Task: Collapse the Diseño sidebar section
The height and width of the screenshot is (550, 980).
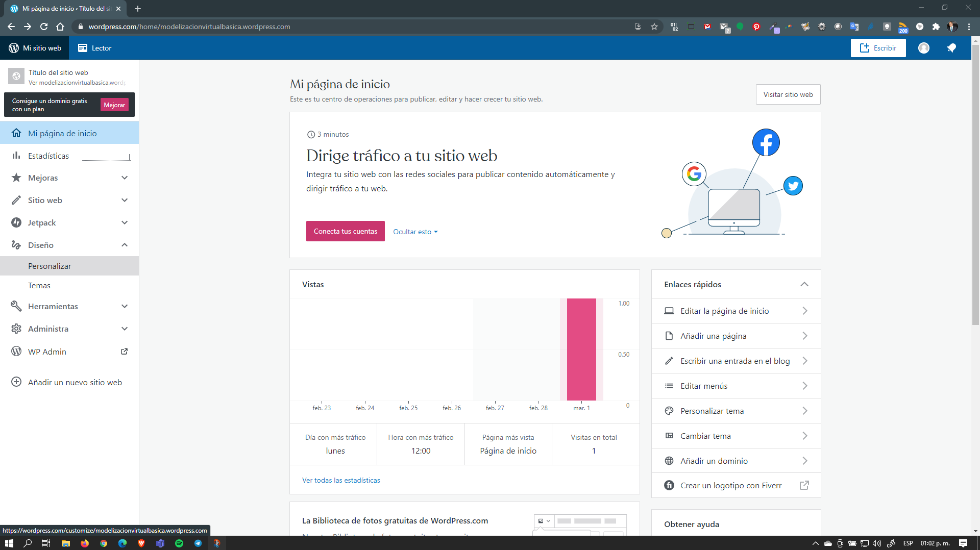Action: (x=125, y=245)
